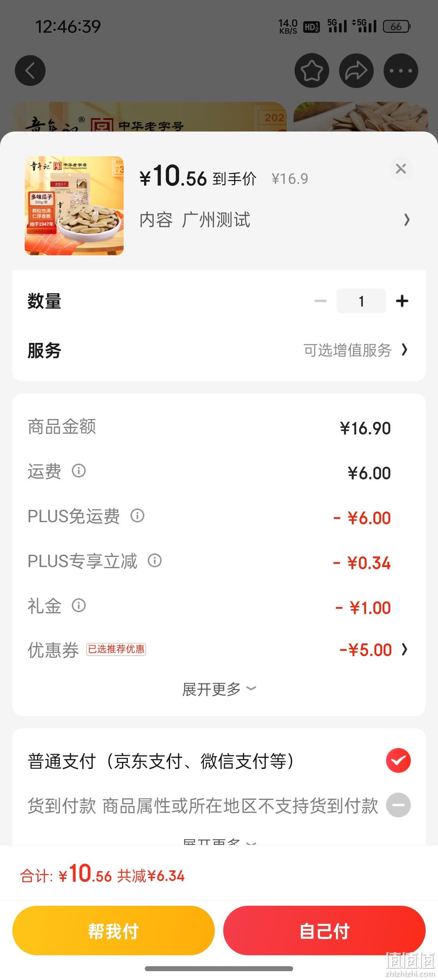
Task: Open 优惠券 coupon selection arrow
Action: (x=404, y=649)
